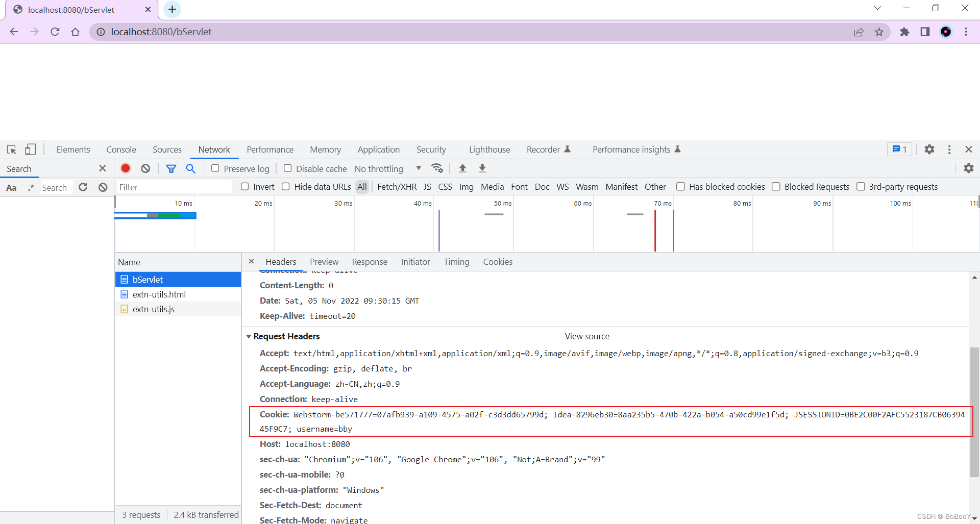
Task: Check the 3rd-party requests checkbox
Action: (x=861, y=187)
